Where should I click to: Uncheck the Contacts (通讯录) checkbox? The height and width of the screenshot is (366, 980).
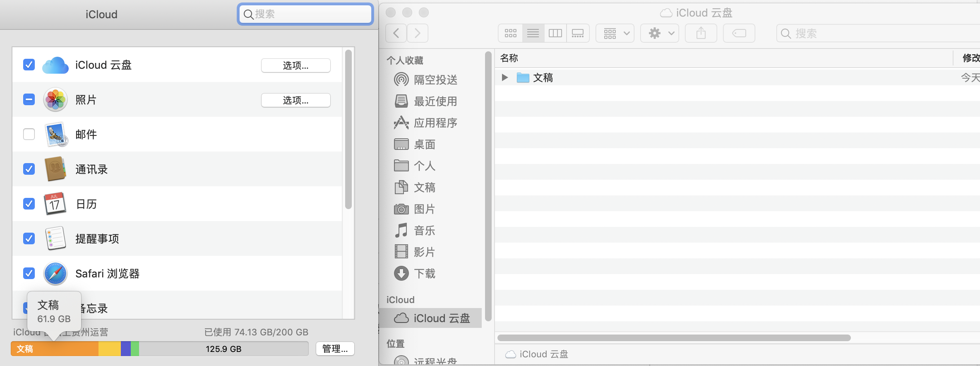29,169
